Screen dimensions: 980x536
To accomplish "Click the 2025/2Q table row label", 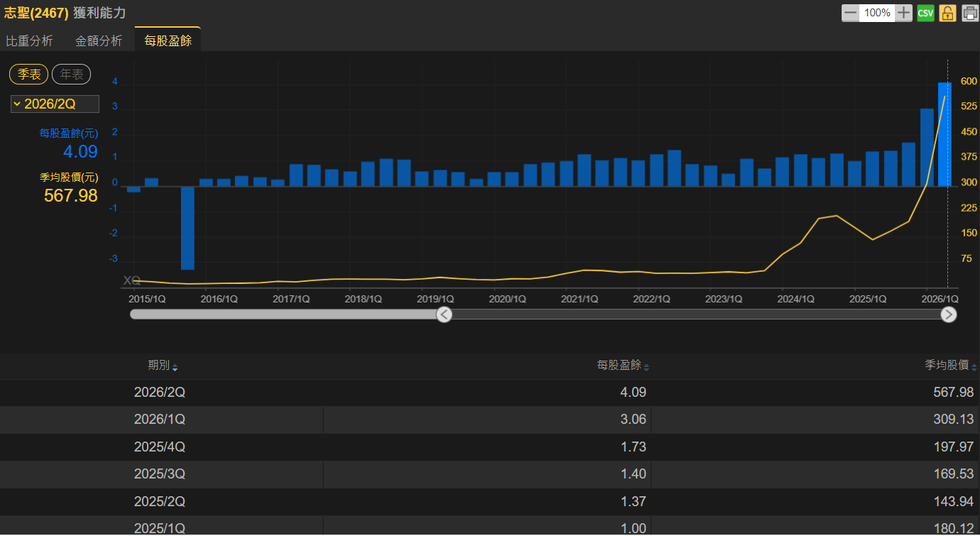I will coord(160,501).
